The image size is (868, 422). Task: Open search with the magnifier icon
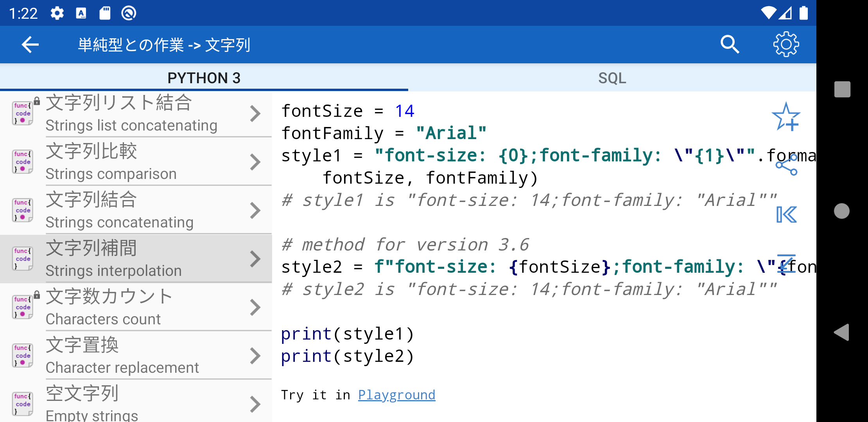[x=730, y=45]
